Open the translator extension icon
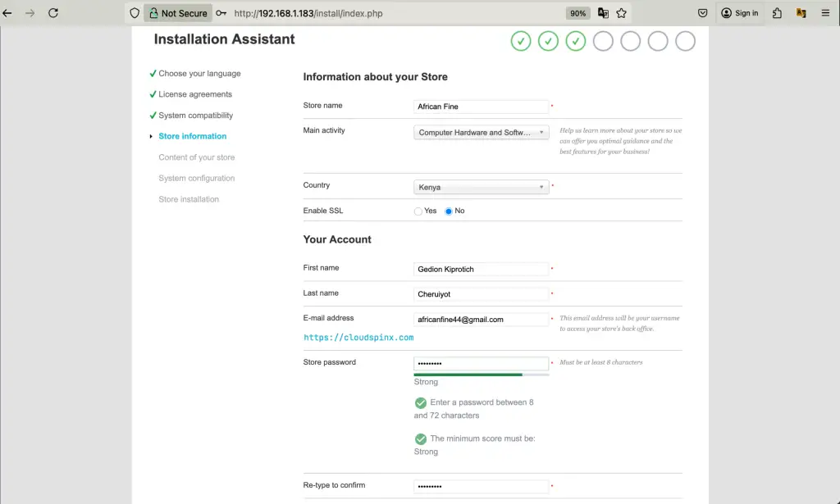The width and height of the screenshot is (840, 504). (x=801, y=12)
